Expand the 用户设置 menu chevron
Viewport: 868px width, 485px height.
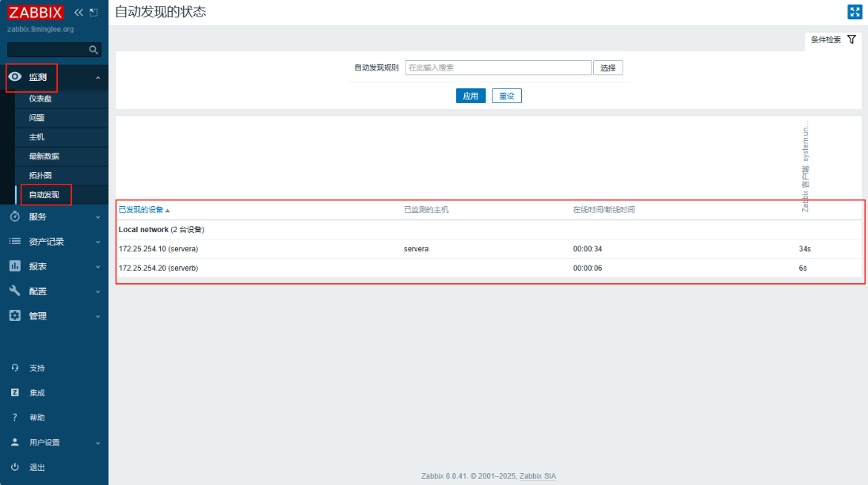coord(98,443)
